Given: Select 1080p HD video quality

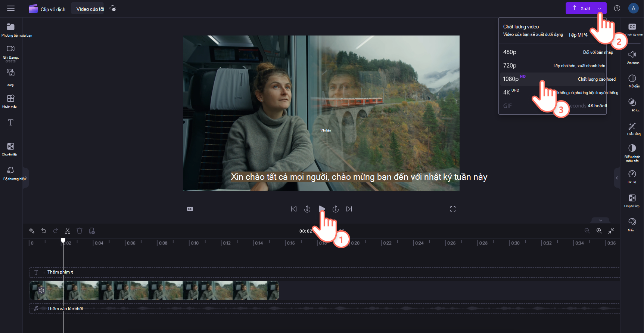Looking at the screenshot, I should pos(553,79).
